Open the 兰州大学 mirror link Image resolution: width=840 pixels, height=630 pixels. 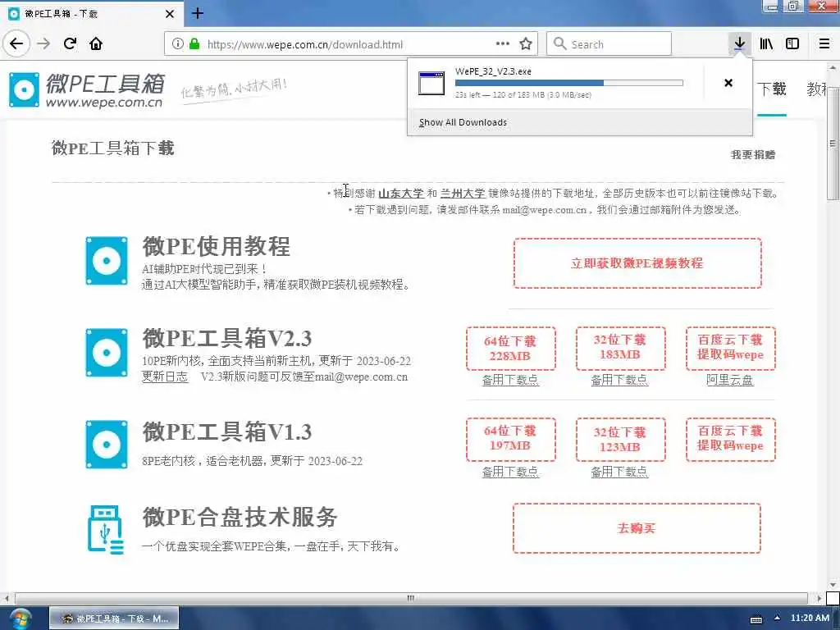point(463,194)
